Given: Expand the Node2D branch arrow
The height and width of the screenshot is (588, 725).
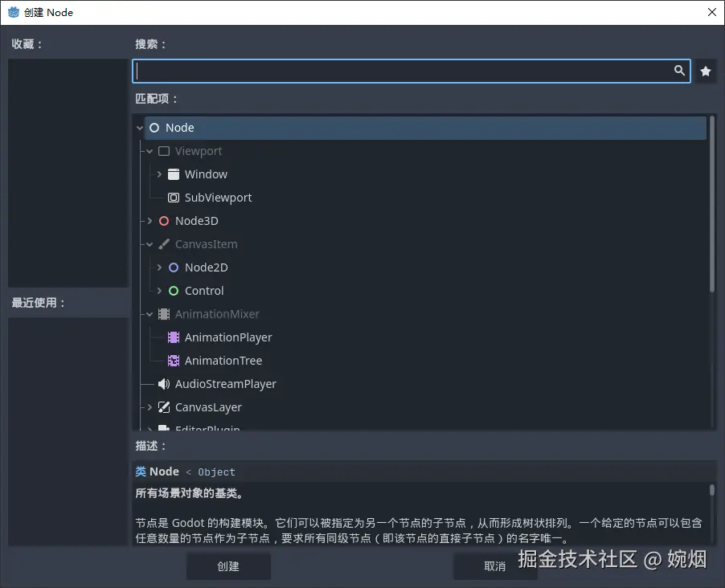Looking at the screenshot, I should [x=158, y=267].
